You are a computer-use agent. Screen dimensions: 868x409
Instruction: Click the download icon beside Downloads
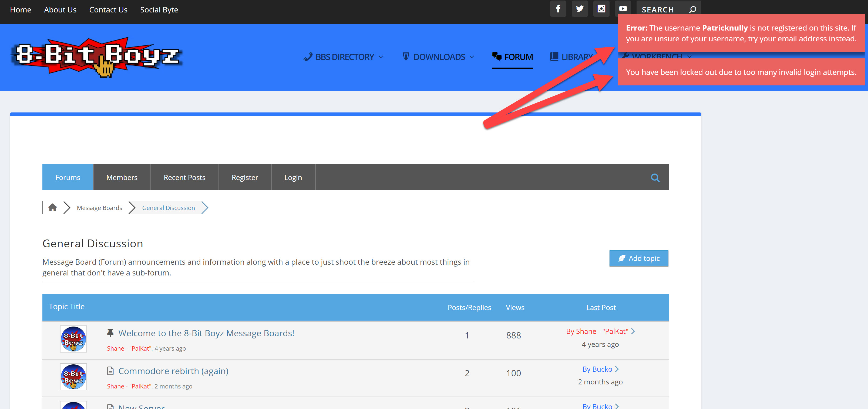(406, 56)
